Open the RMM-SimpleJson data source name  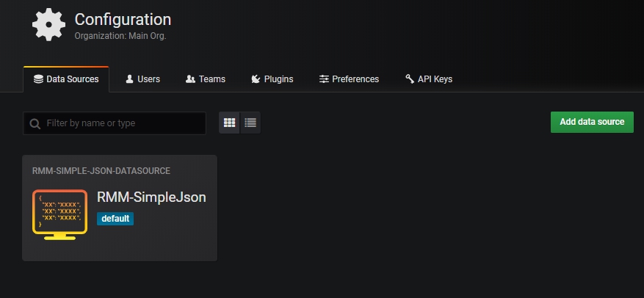pyautogui.click(x=151, y=197)
